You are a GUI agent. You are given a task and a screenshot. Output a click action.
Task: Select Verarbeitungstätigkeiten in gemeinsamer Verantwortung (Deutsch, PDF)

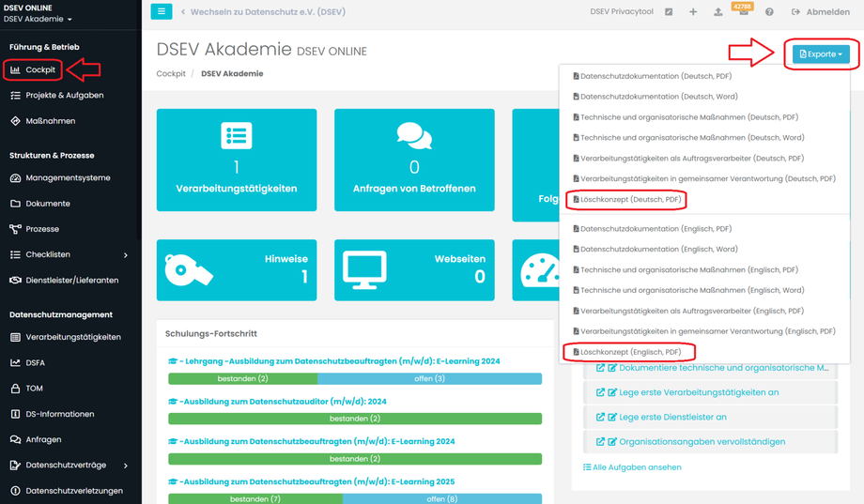704,178
